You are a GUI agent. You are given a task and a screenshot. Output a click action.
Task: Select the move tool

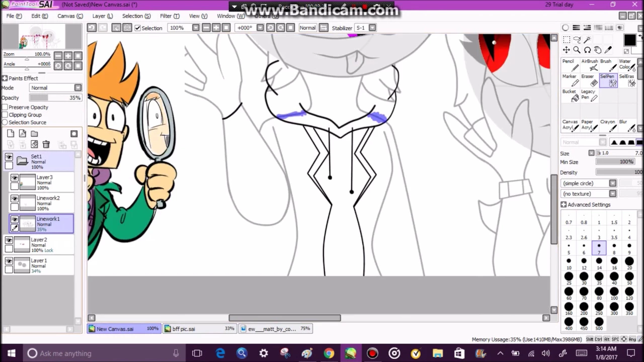pyautogui.click(x=567, y=50)
